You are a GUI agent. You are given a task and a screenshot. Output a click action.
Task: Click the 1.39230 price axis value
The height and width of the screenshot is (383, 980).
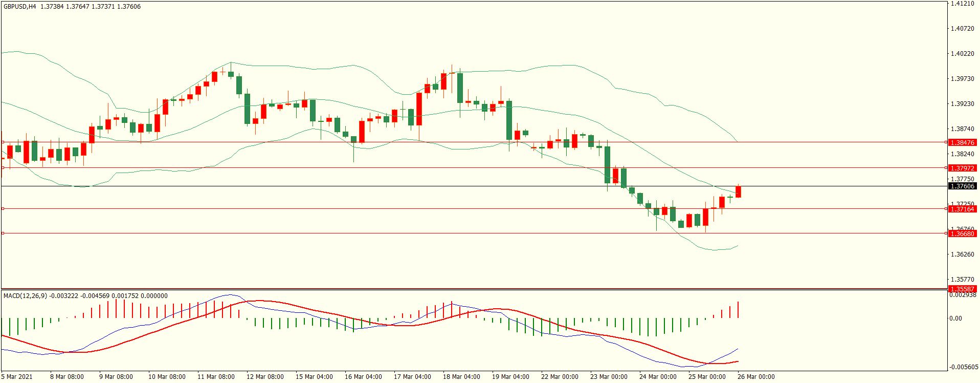(962, 104)
